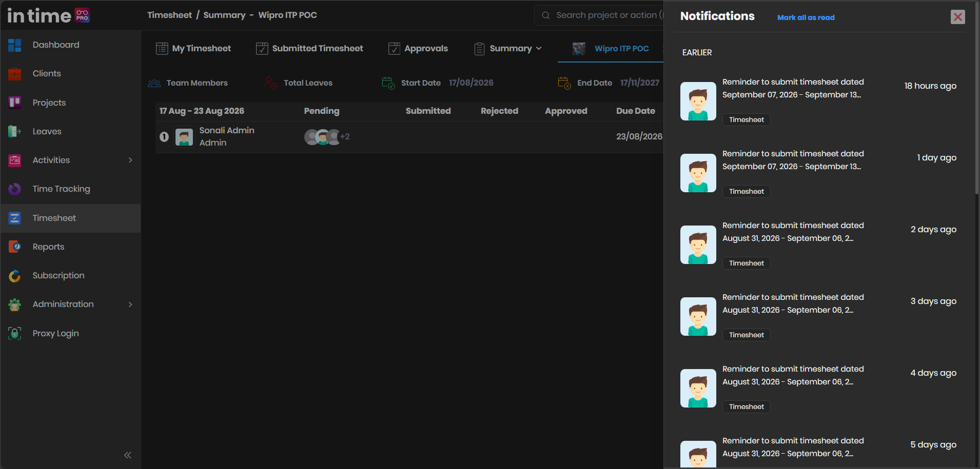Image resolution: width=980 pixels, height=469 pixels.
Task: Switch to Submitted Timesheet tab
Action: pos(309,48)
